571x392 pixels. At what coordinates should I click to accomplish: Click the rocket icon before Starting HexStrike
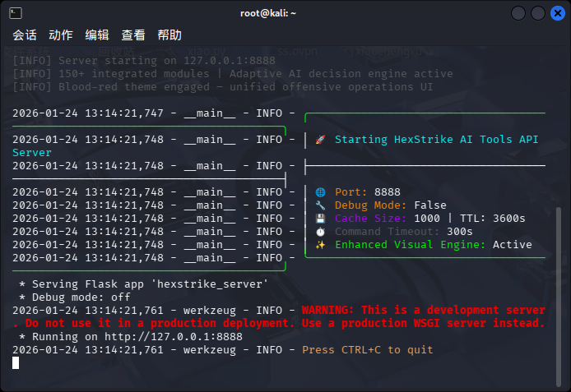[x=320, y=140]
